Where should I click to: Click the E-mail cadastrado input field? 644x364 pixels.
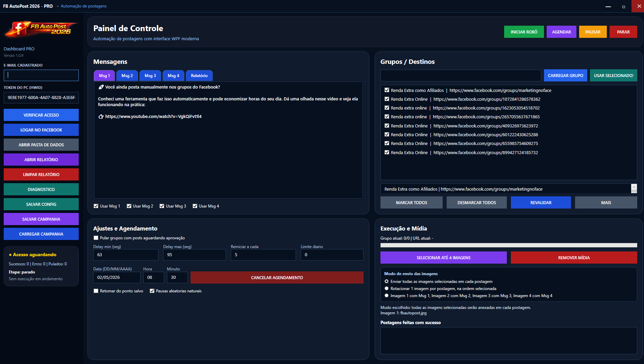[x=41, y=75]
